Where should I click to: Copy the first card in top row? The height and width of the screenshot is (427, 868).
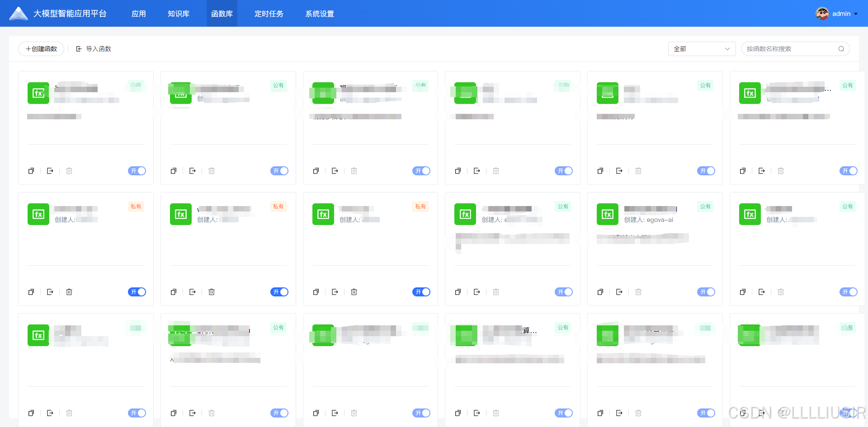point(31,171)
